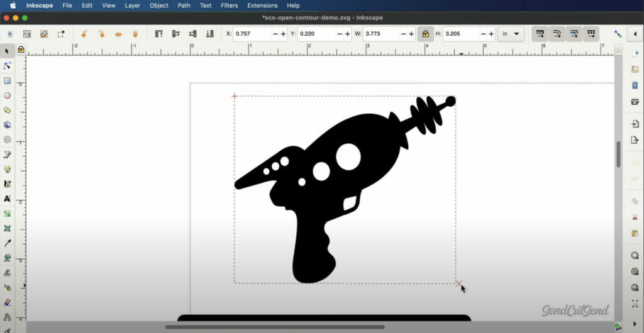
Task: Select the Node edit tool
Action: point(8,65)
